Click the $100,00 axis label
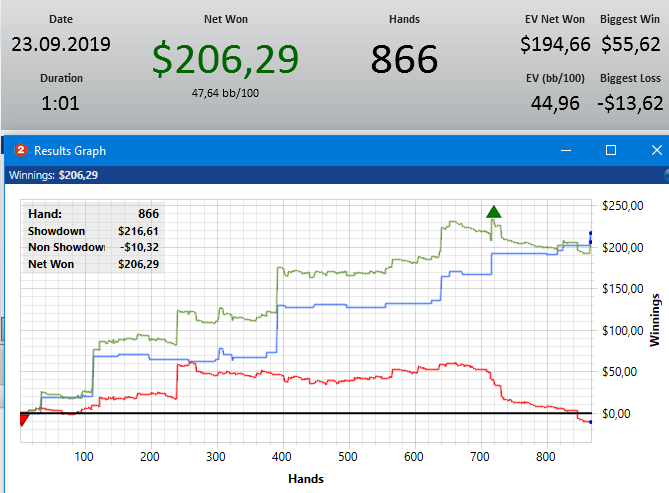 [x=622, y=330]
